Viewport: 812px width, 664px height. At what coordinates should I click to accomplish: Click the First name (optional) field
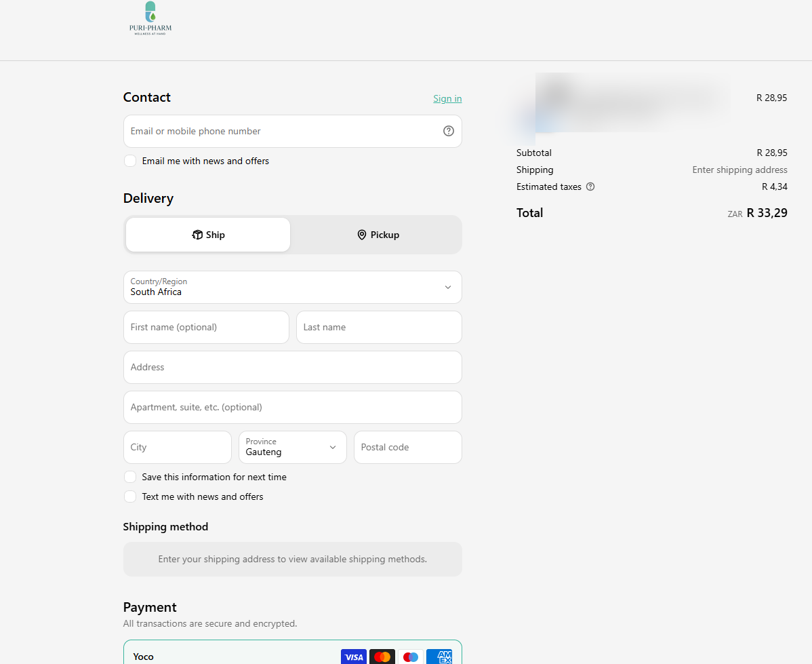[206, 327]
